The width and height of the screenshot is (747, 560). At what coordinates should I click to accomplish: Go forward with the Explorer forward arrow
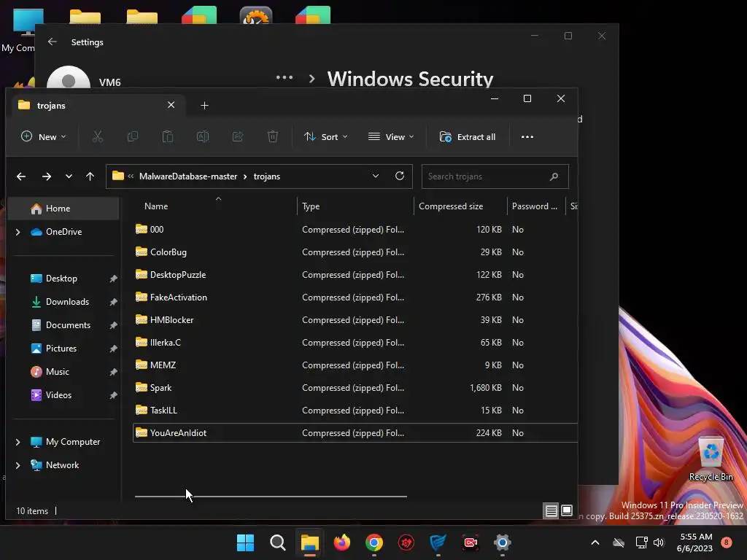(x=46, y=176)
